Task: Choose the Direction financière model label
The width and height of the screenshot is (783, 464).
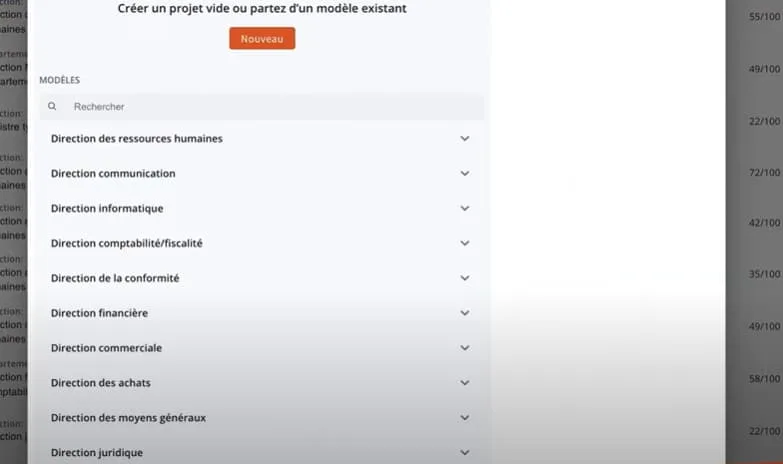Action: 99,313
